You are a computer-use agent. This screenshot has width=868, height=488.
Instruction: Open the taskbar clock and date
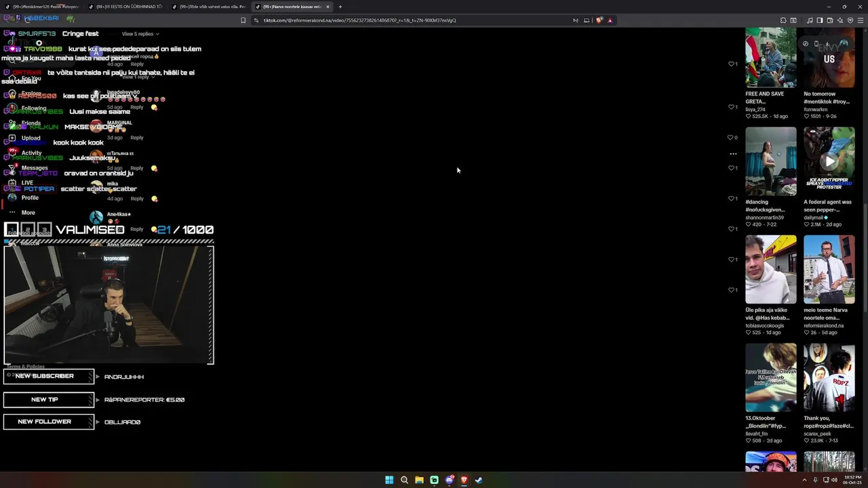tap(852, 480)
